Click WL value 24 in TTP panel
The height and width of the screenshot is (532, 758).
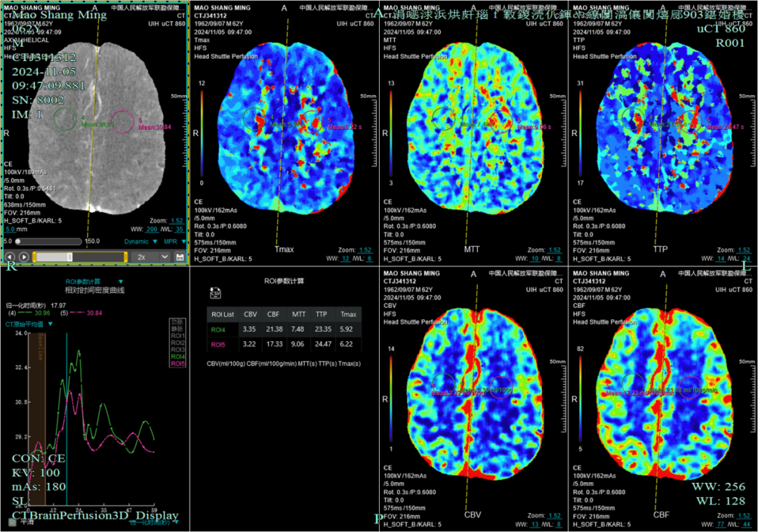click(746, 259)
